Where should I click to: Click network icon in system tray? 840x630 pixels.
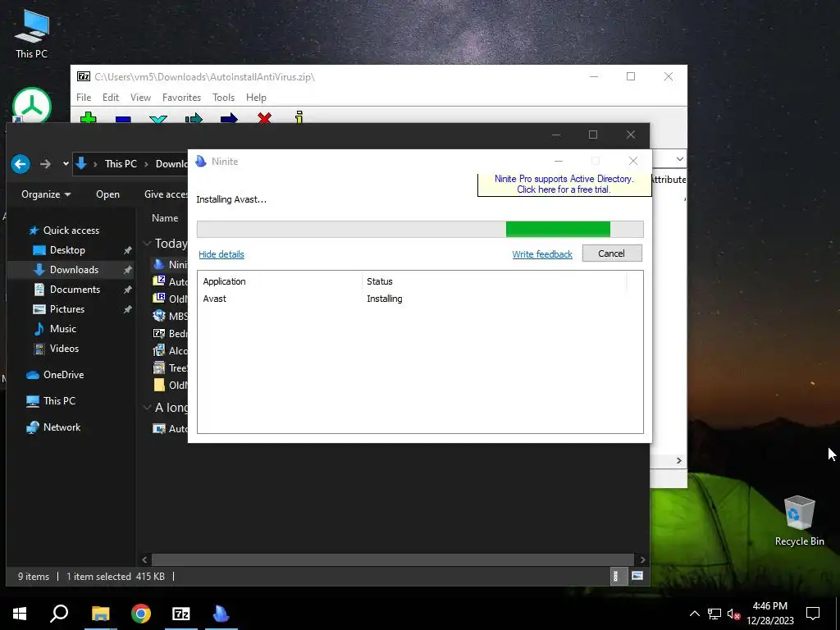click(x=714, y=614)
